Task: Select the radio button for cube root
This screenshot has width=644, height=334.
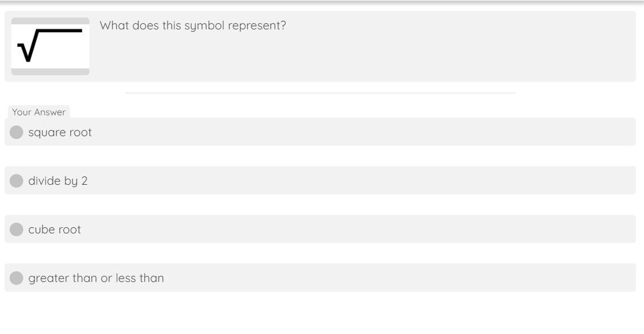Action: [x=18, y=229]
